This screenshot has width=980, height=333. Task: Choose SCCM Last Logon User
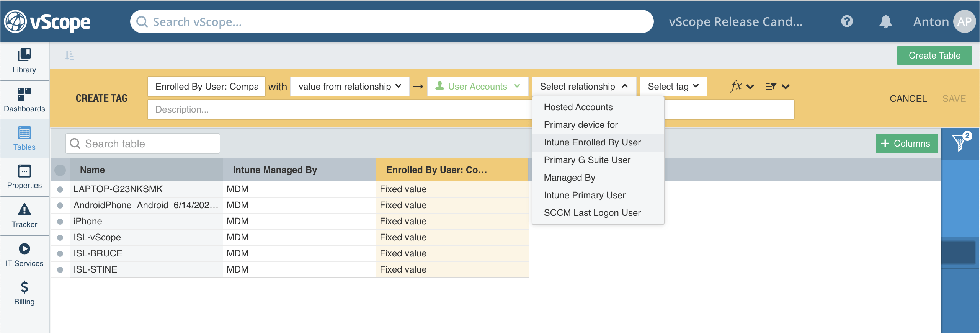(x=598, y=213)
